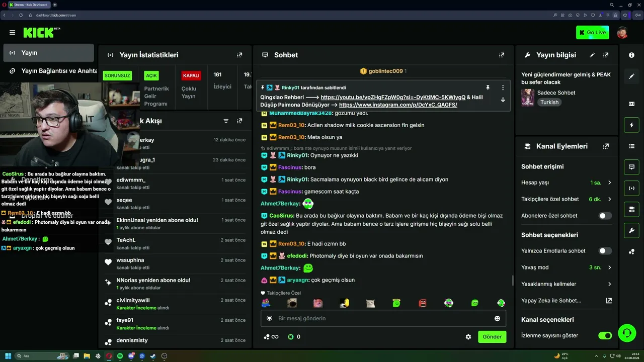Click the channel points dots sidebar icon
The width and height of the screenshot is (644, 362).
coord(631,251)
